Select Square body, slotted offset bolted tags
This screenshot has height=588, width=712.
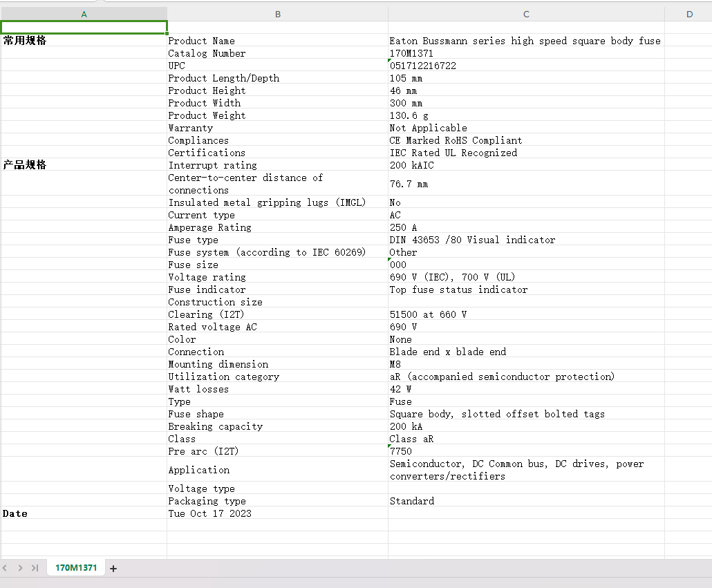point(526,414)
